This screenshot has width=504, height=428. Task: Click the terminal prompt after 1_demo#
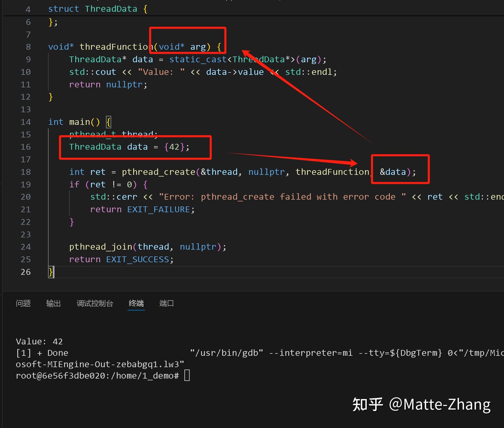[187, 375]
